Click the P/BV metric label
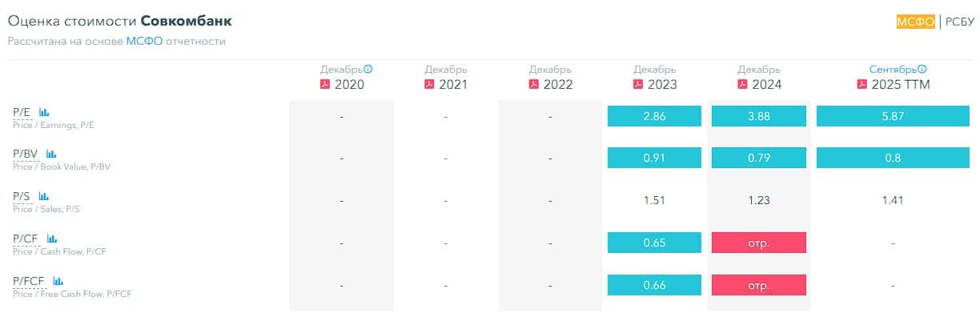Screen dimensions: 980x321 coord(26,154)
